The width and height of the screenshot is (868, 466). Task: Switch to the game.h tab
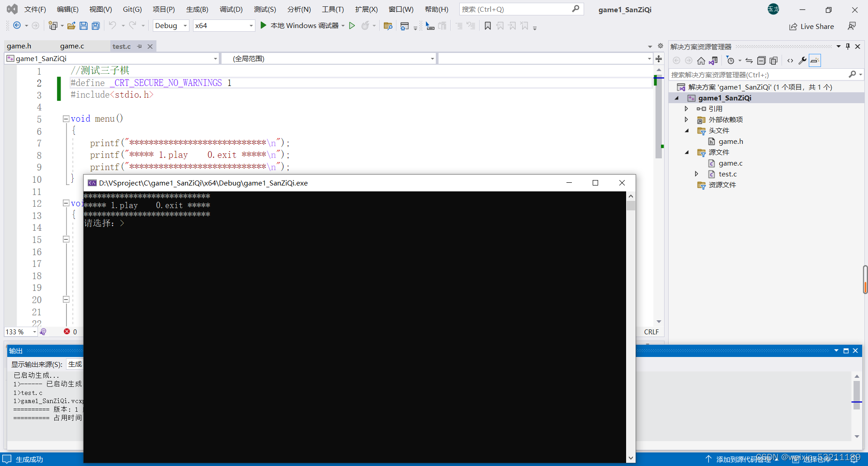click(19, 46)
